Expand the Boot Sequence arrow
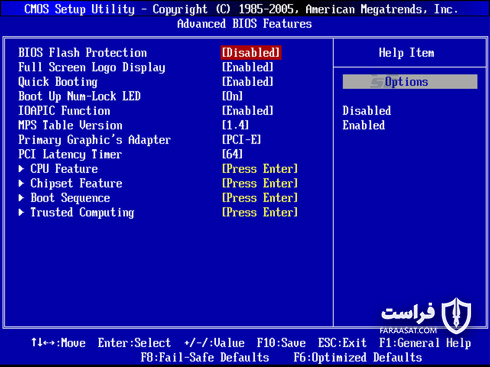 [x=21, y=198]
